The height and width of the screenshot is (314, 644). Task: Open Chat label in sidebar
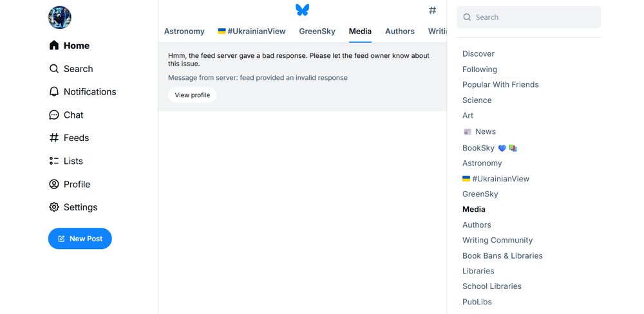pos(73,115)
